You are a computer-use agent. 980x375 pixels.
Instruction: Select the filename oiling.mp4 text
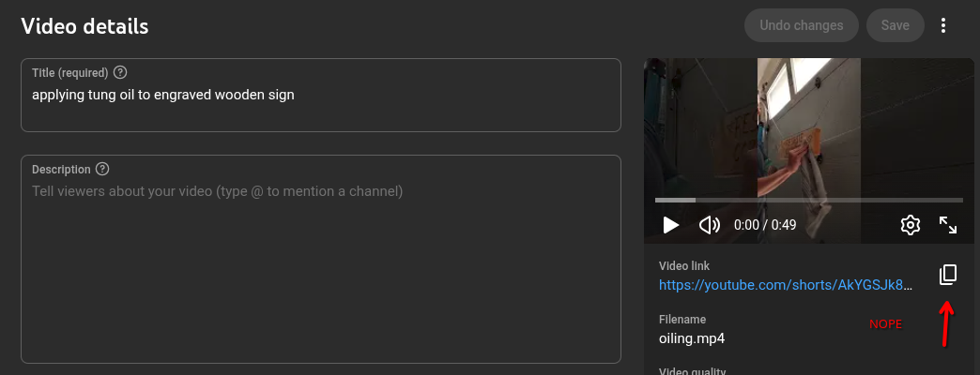tap(692, 338)
